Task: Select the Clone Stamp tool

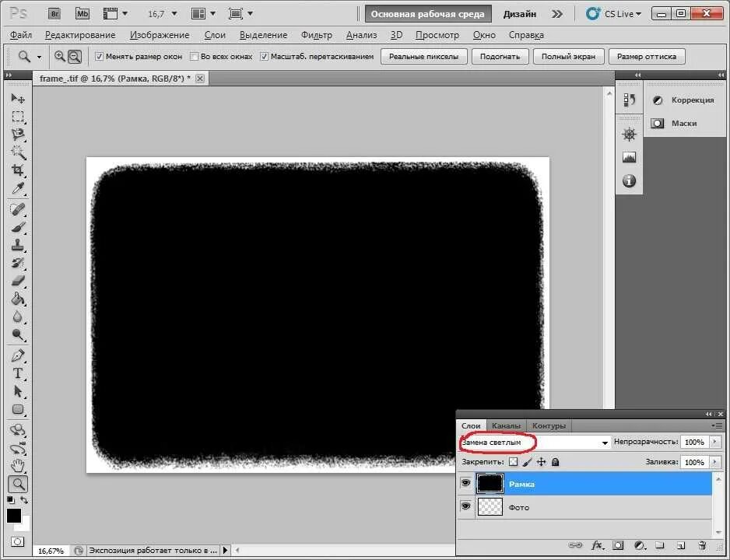Action: pos(18,245)
